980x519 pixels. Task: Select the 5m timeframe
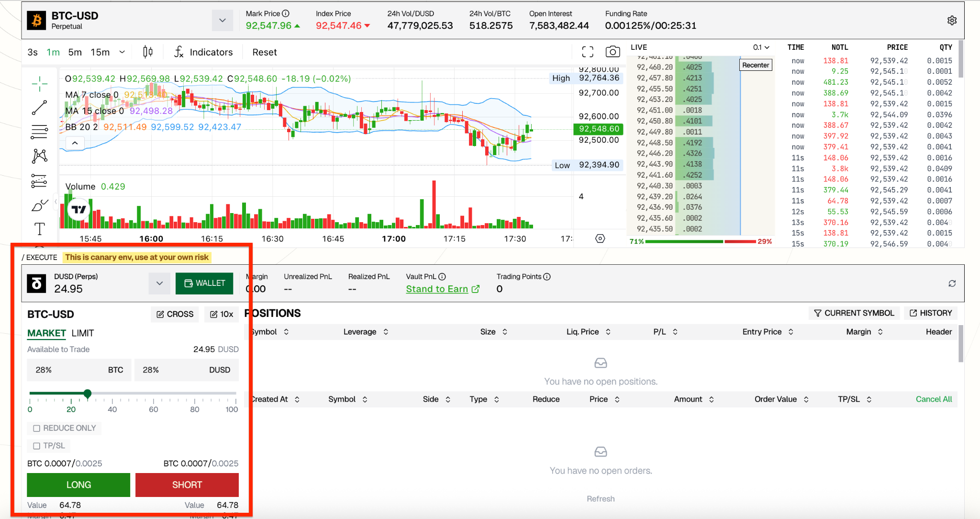pos(75,52)
